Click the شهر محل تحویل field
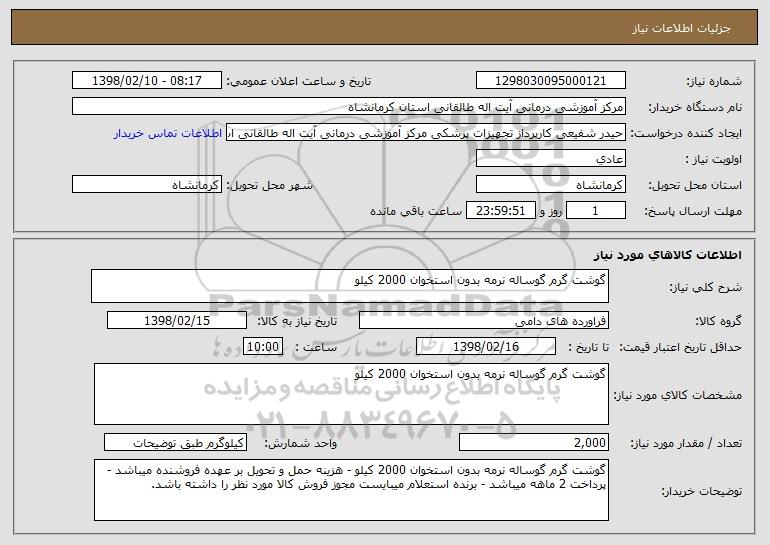Viewport: 770px width, 545px height. (147, 185)
